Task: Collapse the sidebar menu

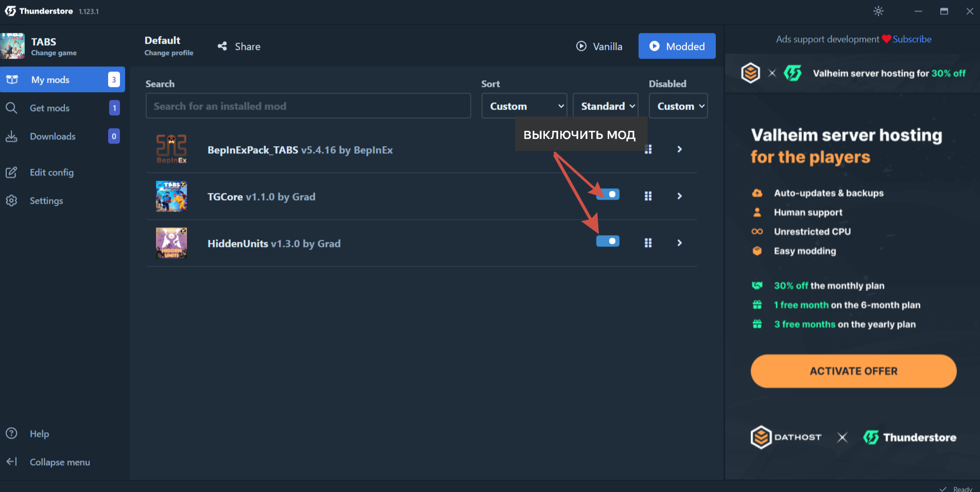Action: point(62,462)
